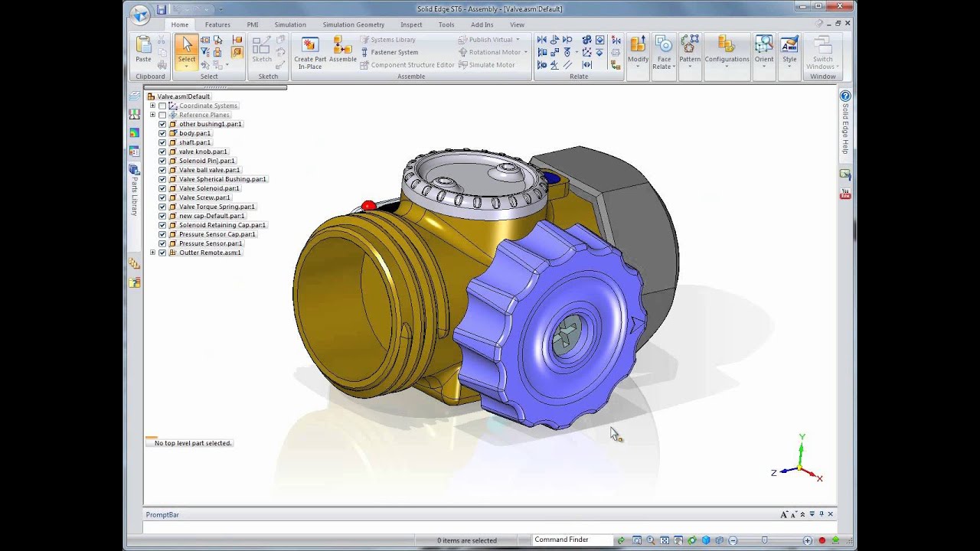Click the Paste clipboard button
980x551 pixels.
pos(143,49)
